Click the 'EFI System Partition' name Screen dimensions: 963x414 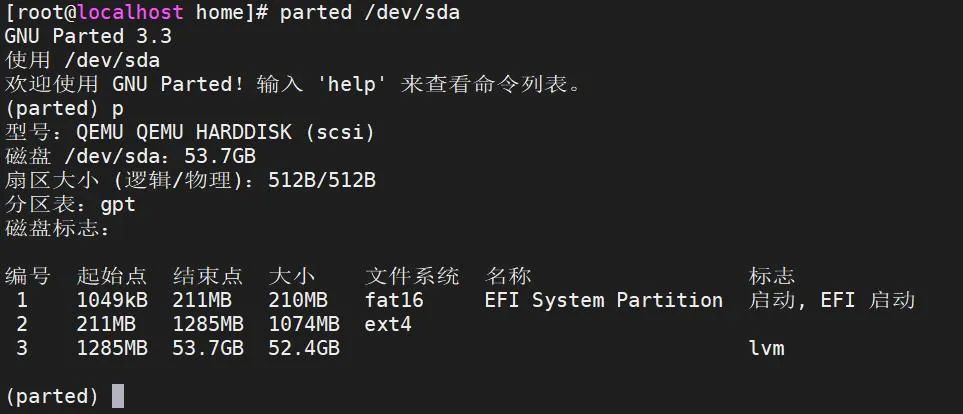pos(603,300)
